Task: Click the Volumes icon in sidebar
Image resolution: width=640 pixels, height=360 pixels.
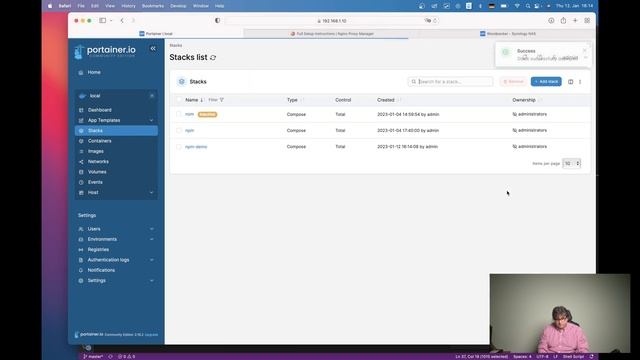Action: [x=81, y=172]
